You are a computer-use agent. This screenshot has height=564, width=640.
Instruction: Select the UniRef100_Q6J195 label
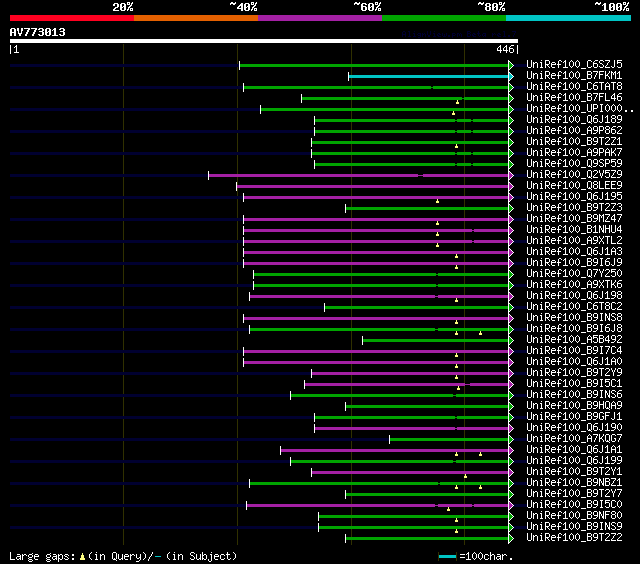tap(574, 197)
